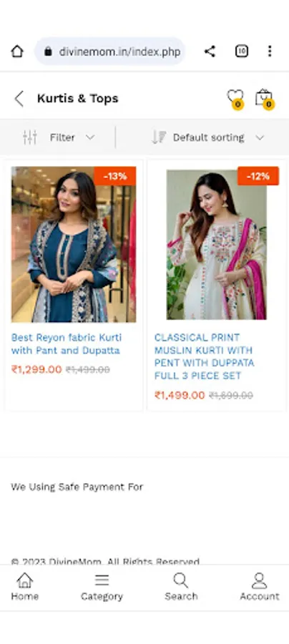Open Best Reyon fabric Kurti product link
Screen dimensions: 289x644
coord(67,344)
